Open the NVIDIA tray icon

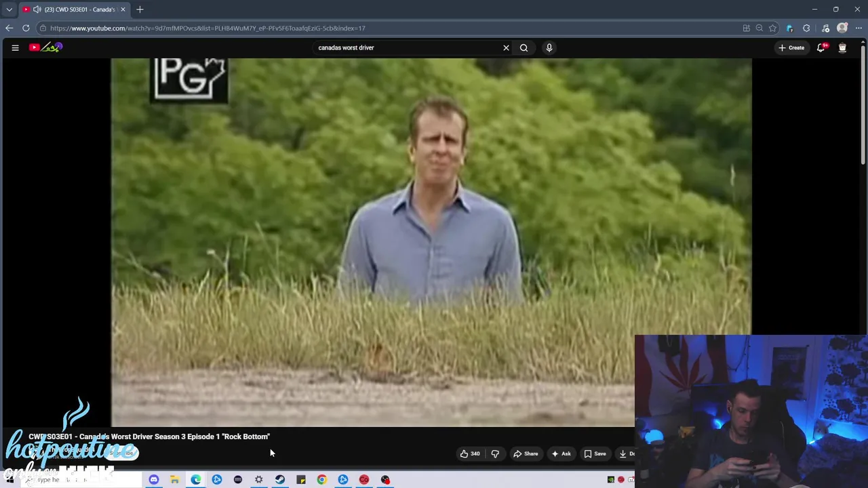click(x=610, y=480)
